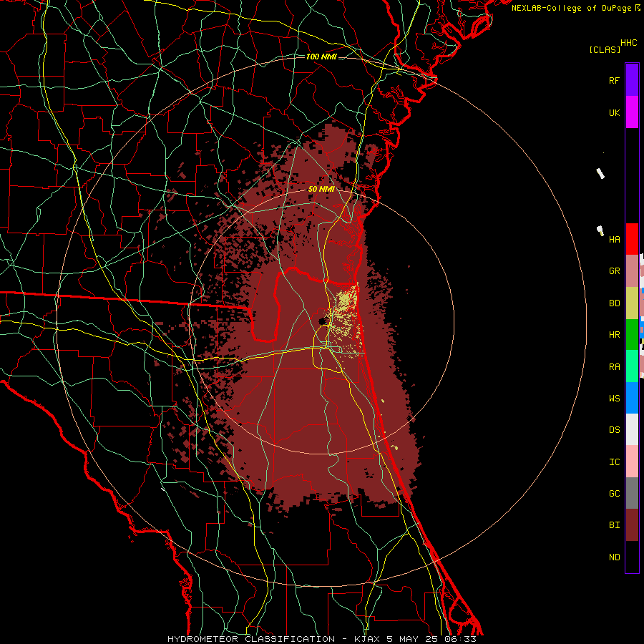
Task: Click the 'HA' legend label
Action: [x=614, y=239]
